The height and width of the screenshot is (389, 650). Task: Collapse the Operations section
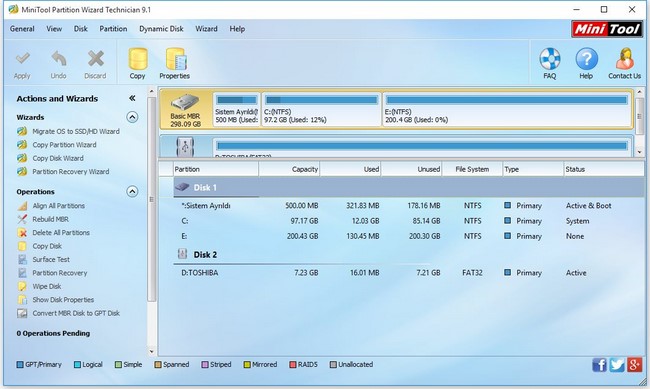pyautogui.click(x=132, y=191)
